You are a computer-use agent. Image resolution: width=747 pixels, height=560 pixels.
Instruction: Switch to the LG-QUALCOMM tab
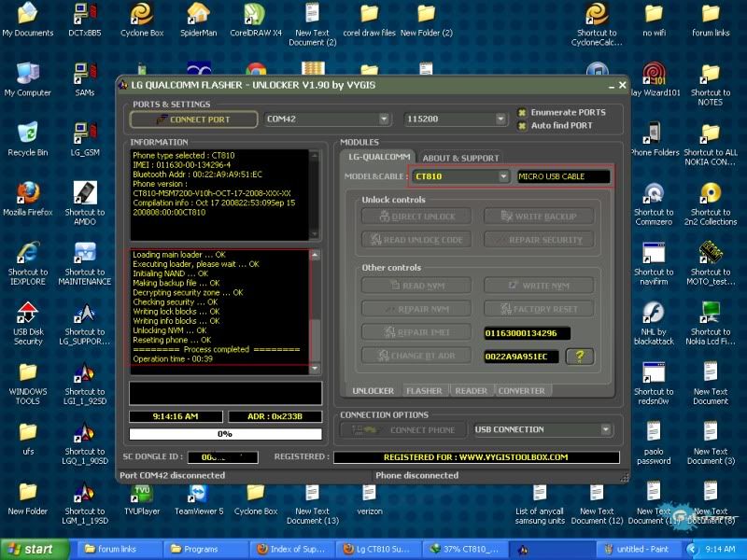(379, 157)
